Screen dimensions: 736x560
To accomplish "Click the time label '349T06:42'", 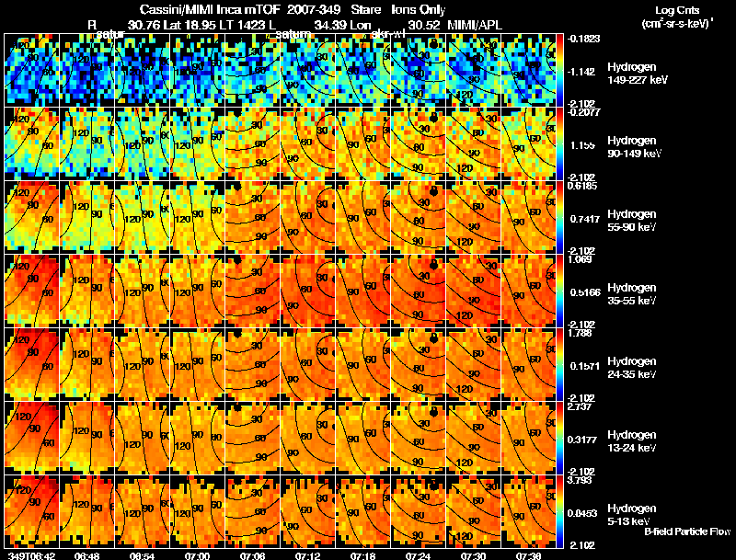I will tap(31, 556).
